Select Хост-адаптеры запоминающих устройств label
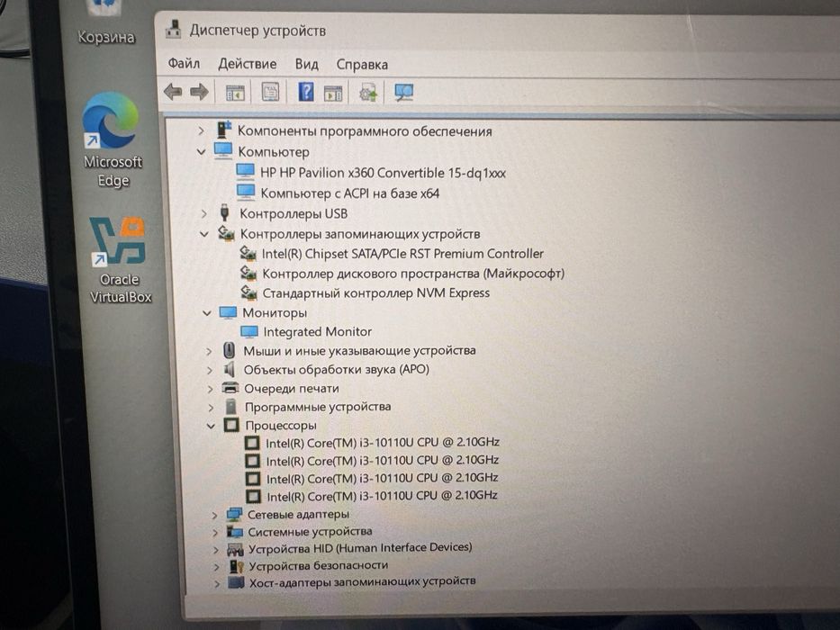Screen dimensions: 840x630 (362, 581)
